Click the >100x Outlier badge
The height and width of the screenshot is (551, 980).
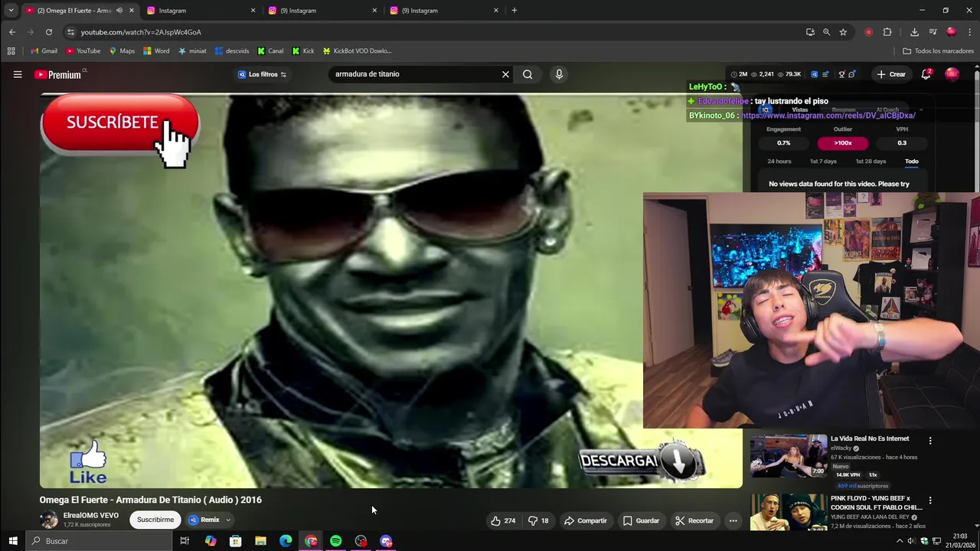click(x=842, y=143)
